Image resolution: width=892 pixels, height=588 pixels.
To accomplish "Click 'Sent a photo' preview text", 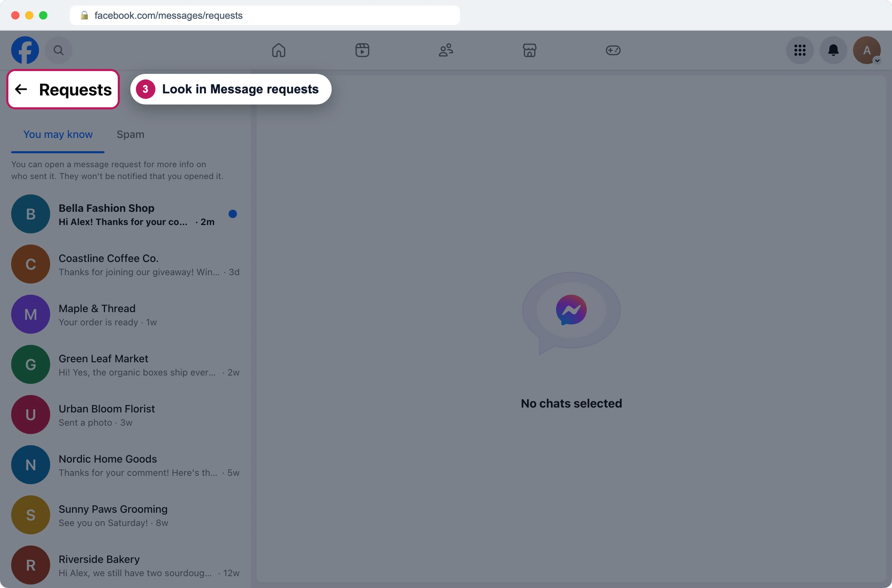I will [85, 423].
